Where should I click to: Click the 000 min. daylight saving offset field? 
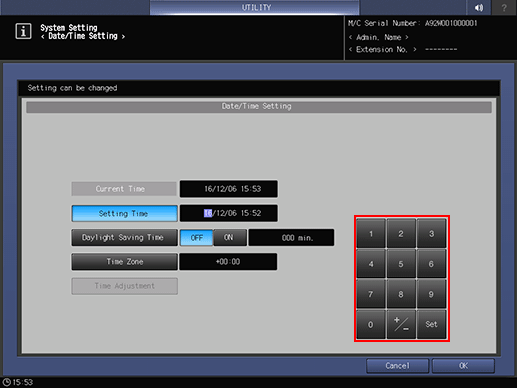coord(291,238)
